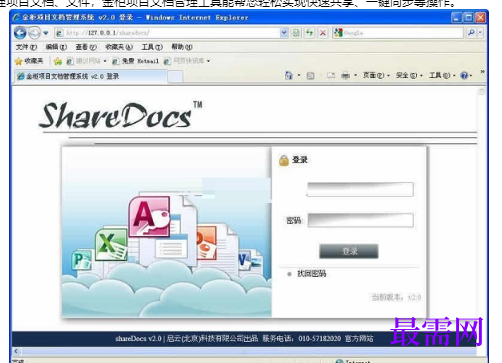This screenshot has width=502, height=363.
Task: Expand the Print dropdown arrow
Action: pyautogui.click(x=355, y=76)
